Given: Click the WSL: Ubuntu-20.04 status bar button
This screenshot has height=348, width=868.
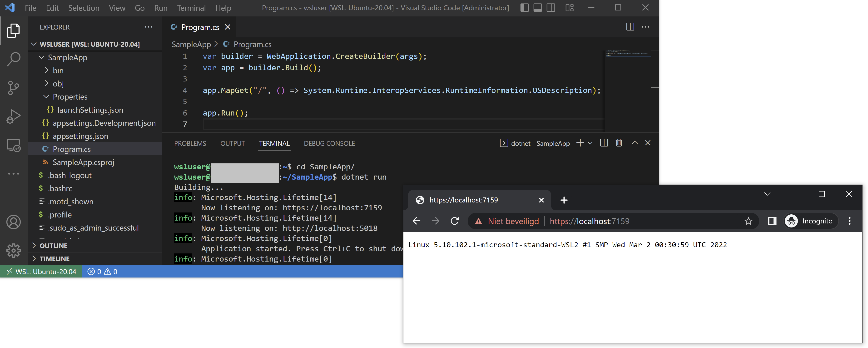Looking at the screenshot, I should pos(41,271).
